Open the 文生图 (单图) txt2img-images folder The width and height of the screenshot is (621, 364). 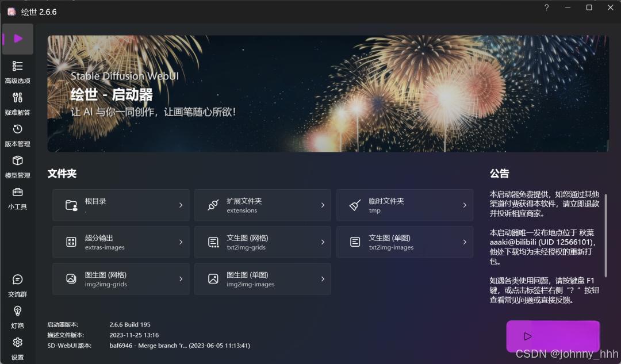[x=405, y=242]
